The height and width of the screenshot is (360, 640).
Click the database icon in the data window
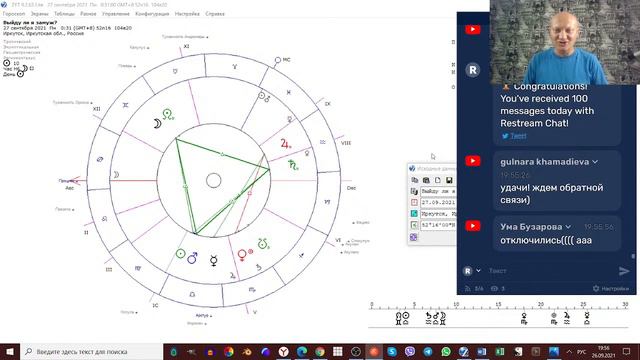(x=426, y=180)
